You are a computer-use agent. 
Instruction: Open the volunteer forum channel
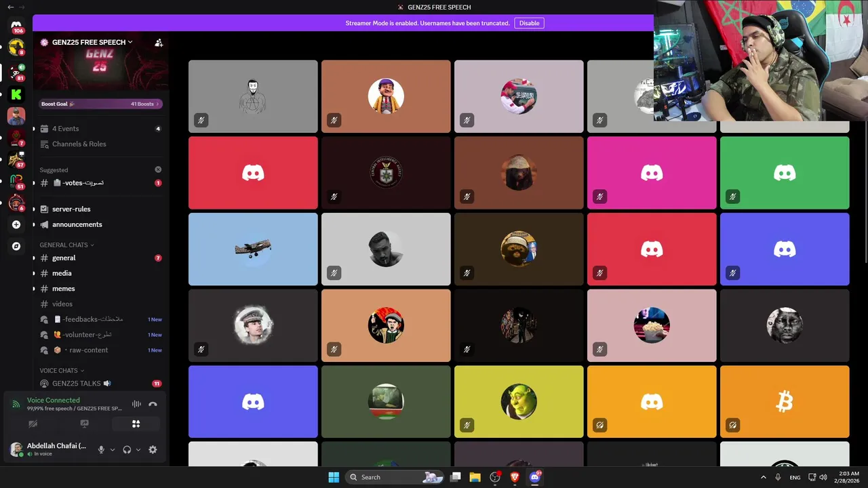[x=100, y=335]
